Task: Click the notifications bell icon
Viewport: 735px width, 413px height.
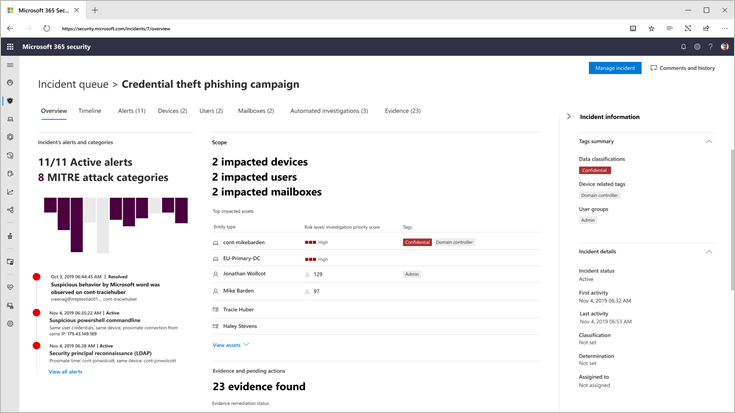Action: [x=684, y=46]
